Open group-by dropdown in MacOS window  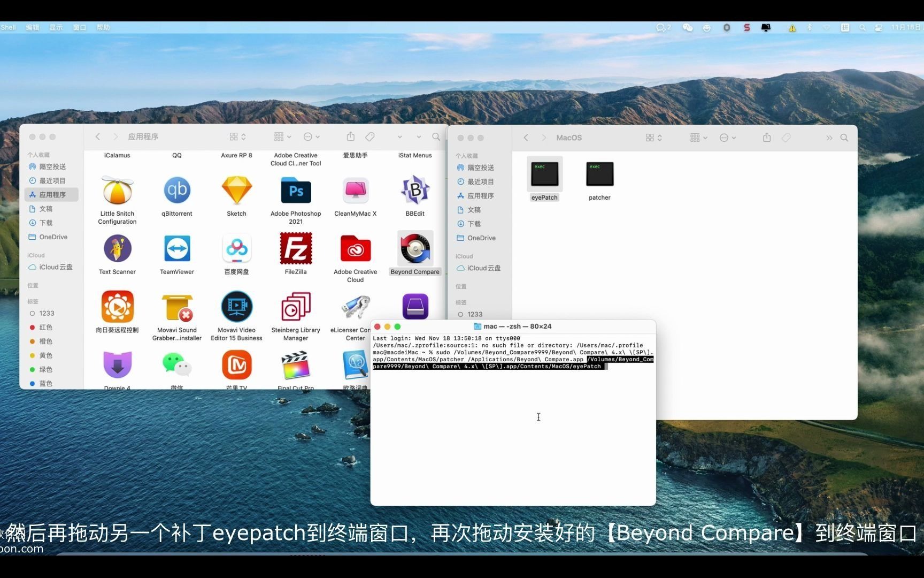pyautogui.click(x=698, y=138)
